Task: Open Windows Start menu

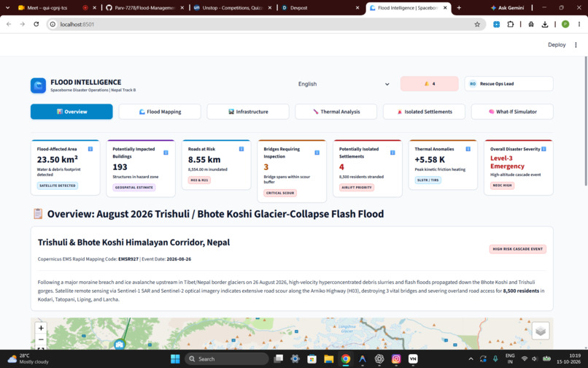Action: coord(175,359)
